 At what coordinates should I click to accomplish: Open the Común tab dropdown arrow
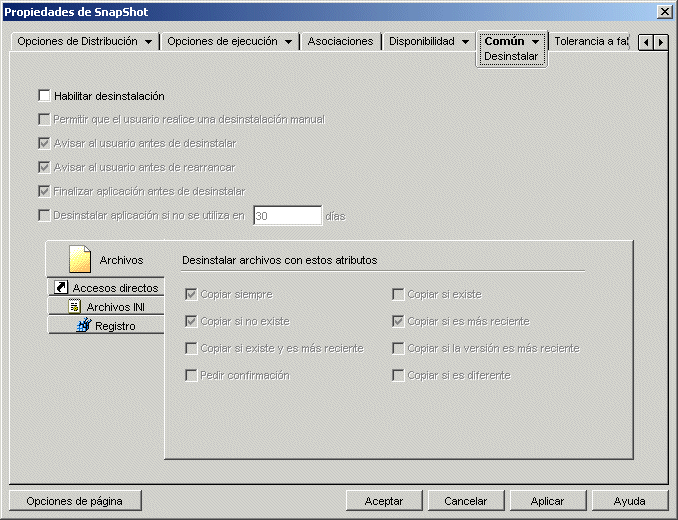(x=536, y=42)
